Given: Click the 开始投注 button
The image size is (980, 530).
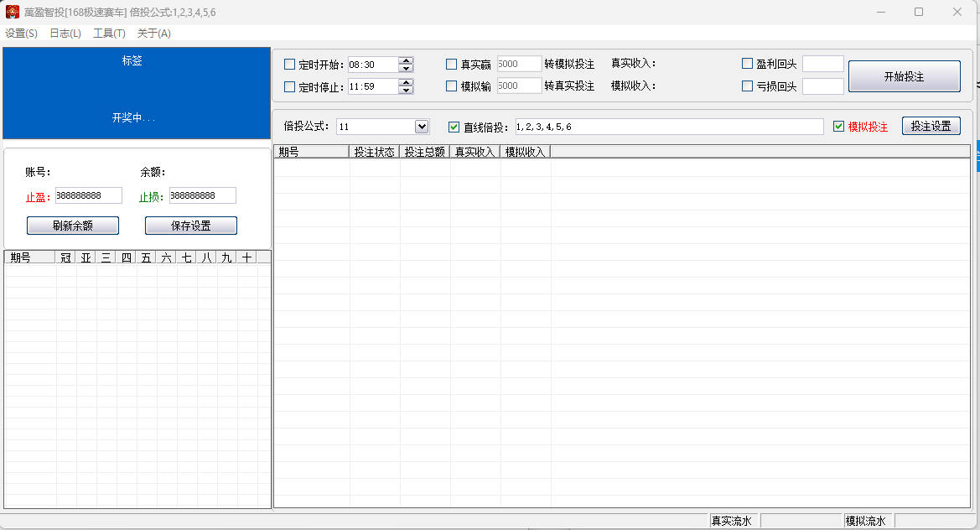Looking at the screenshot, I should [904, 76].
